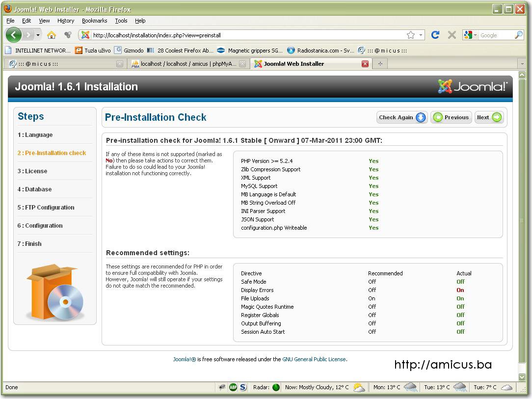This screenshot has width=532, height=399.
Task: Open the @micus bookmark in the bookmarks toolbar
Action: (382, 51)
